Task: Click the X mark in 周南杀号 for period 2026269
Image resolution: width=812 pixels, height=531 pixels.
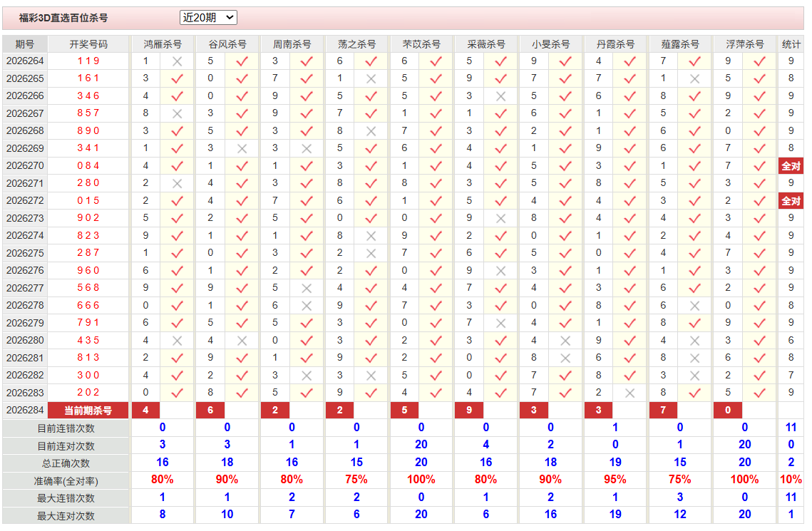Action: point(307,148)
